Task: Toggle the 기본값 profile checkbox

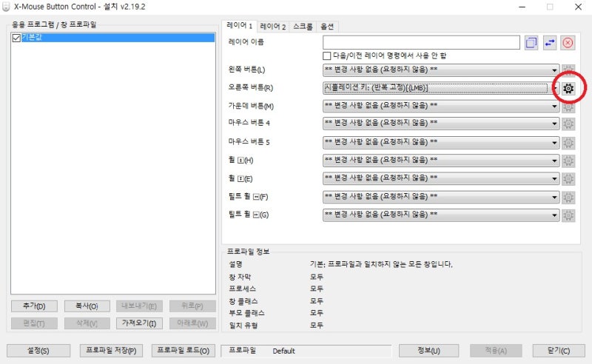Action: [x=16, y=38]
